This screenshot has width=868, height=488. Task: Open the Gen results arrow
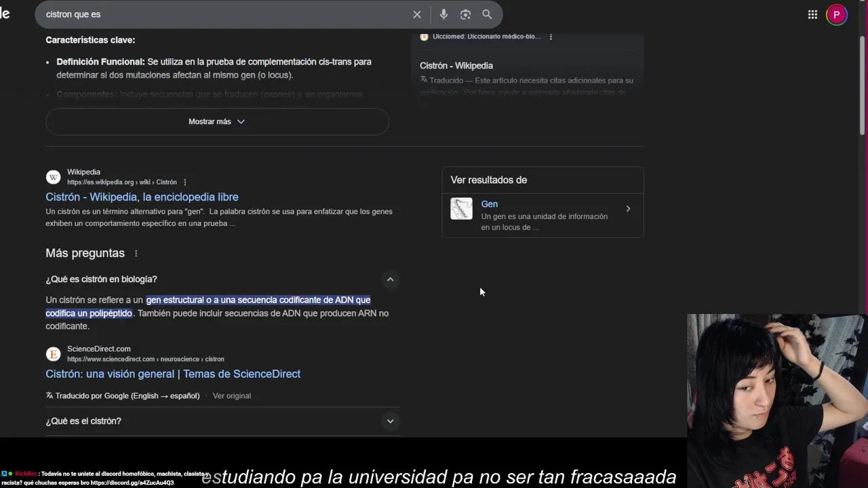tap(628, 209)
